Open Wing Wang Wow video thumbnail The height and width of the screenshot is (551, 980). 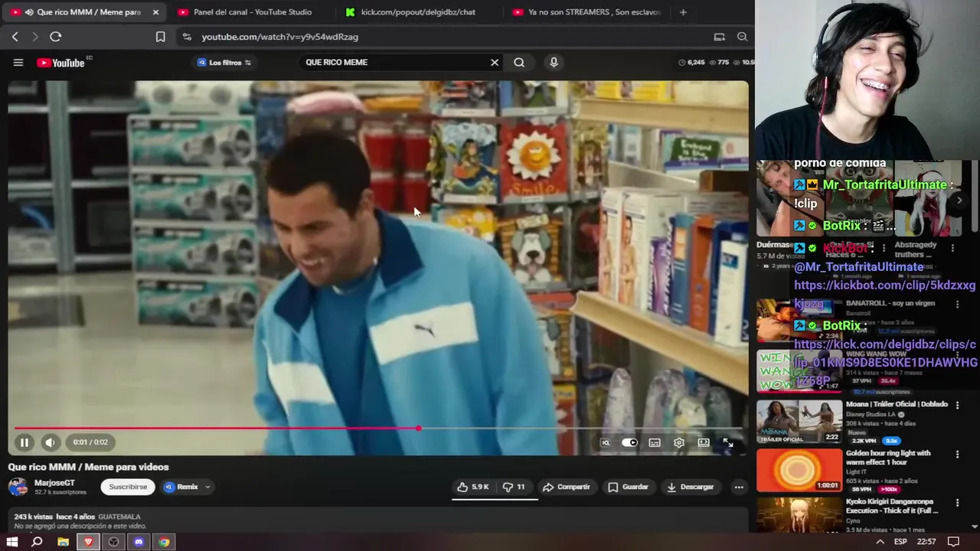click(x=799, y=371)
